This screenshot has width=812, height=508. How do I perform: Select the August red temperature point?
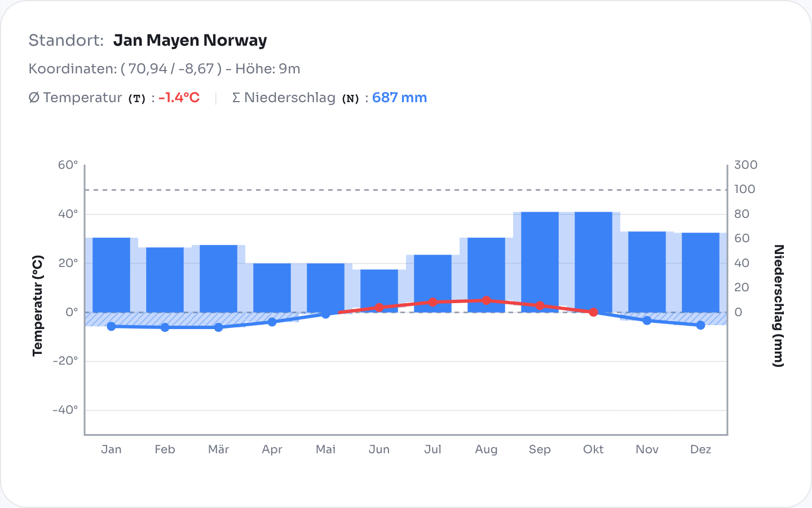486,300
